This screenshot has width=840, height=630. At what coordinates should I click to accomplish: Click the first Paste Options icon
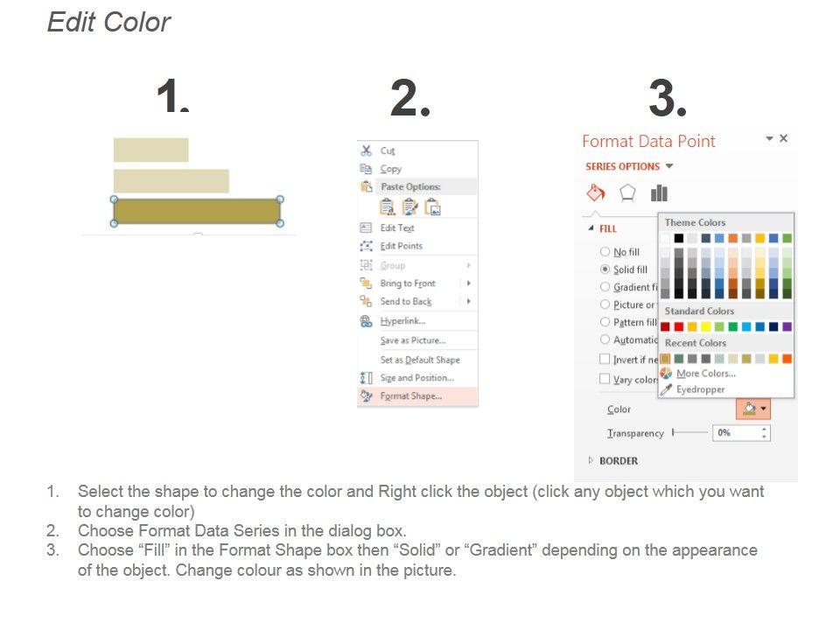(x=387, y=207)
